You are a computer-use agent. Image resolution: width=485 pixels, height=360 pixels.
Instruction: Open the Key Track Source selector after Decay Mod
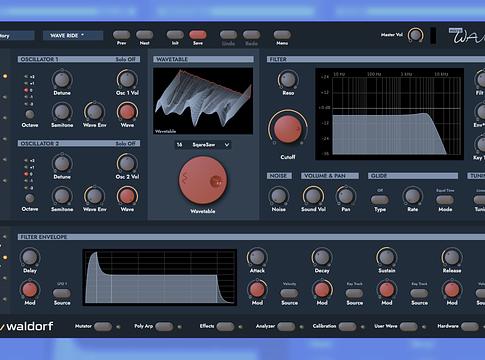[x=354, y=293]
